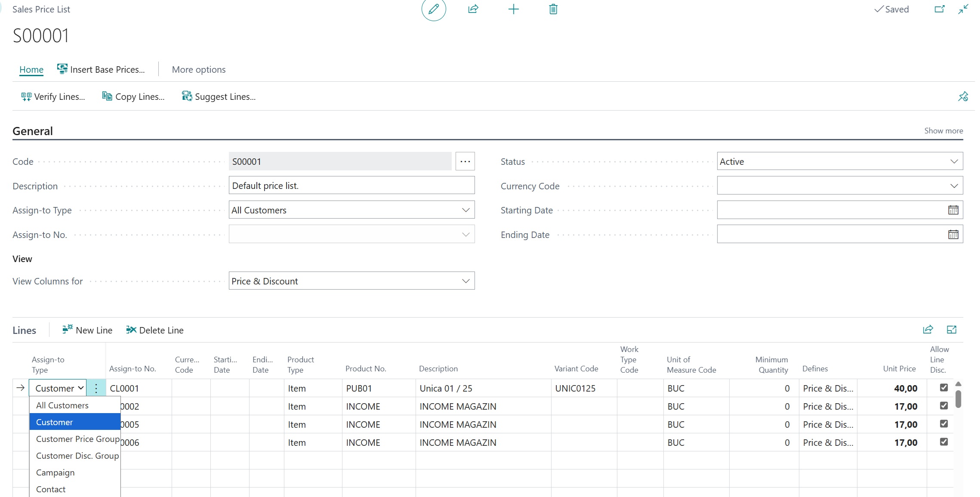Click the plus new record icon
Image resolution: width=980 pixels, height=497 pixels.
click(514, 9)
